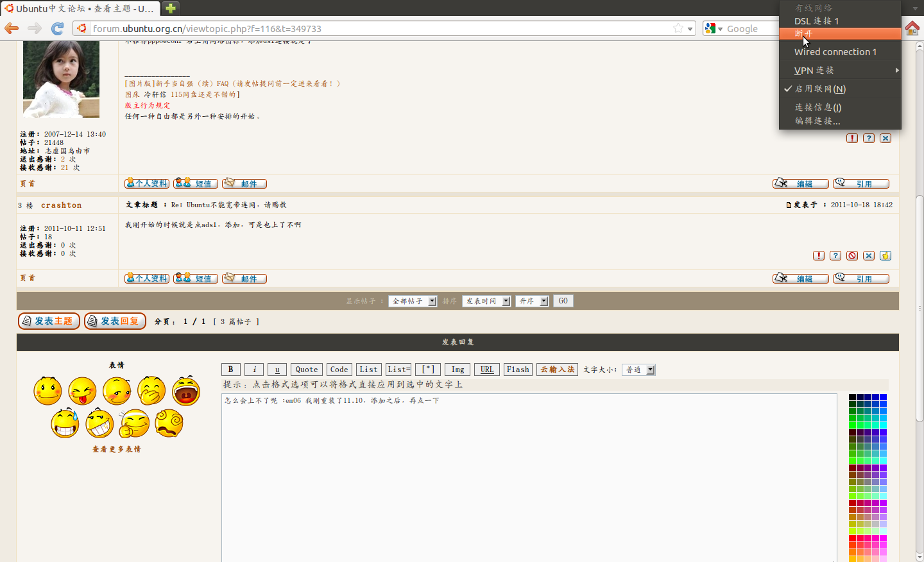This screenshot has height=562, width=924.
Task: Insert the tongue-out squinting emoticon
Action: [82, 391]
